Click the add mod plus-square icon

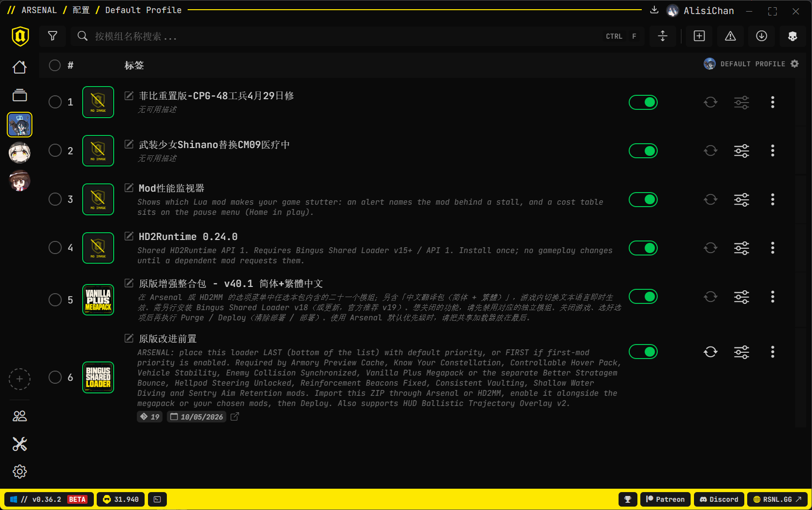pos(699,36)
